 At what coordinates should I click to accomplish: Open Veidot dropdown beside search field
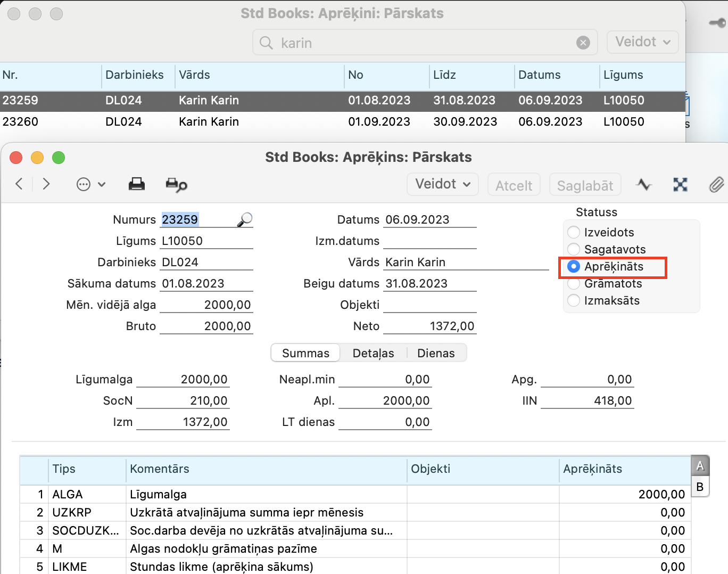[x=642, y=42]
